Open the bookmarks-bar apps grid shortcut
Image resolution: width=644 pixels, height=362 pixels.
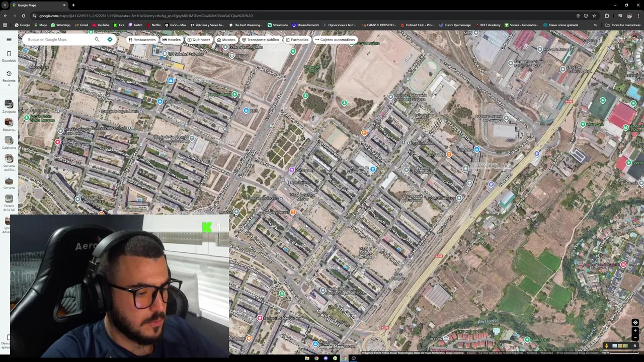(x=5, y=25)
